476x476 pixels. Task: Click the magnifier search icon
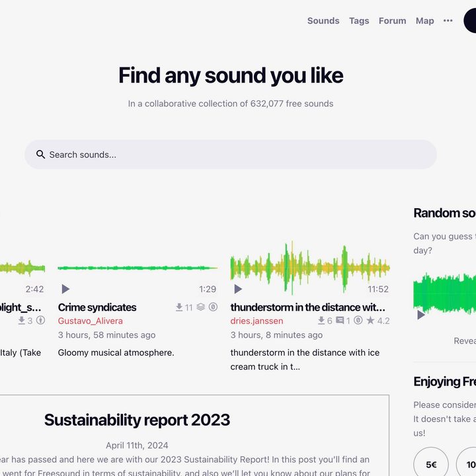(x=40, y=155)
